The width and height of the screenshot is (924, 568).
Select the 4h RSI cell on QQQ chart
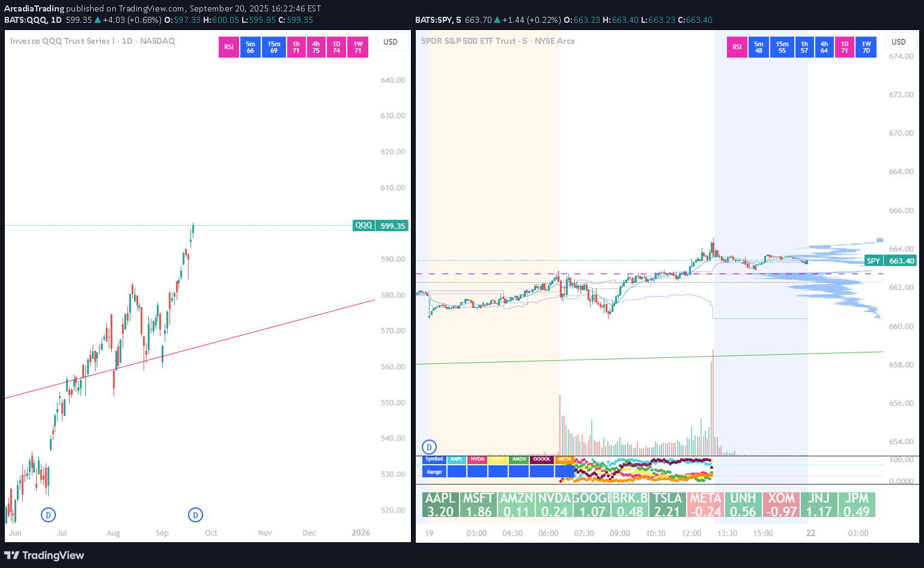[x=316, y=47]
